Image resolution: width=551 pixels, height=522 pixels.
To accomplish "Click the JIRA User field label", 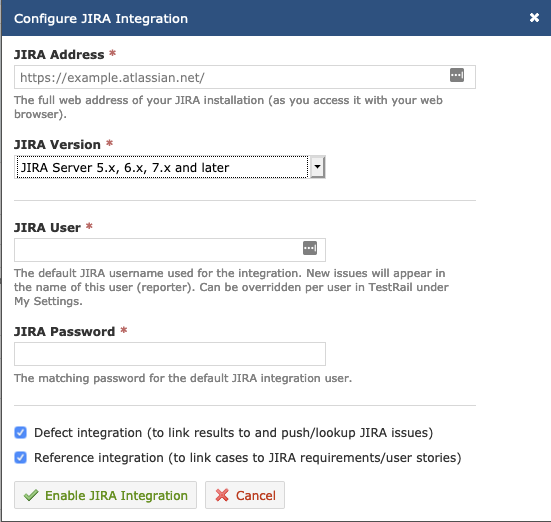I will (47, 227).
